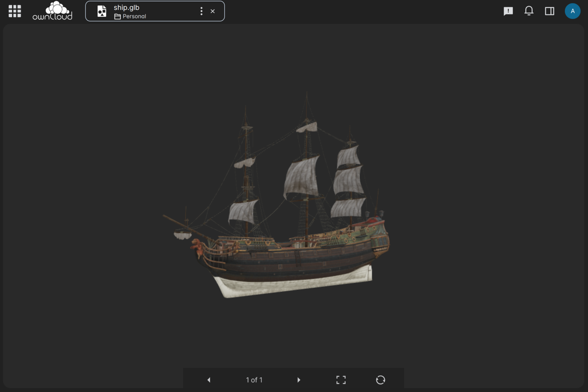Open ship.glb context actions menu (three dots)
Viewport: 588px width, 392px height.
click(x=201, y=11)
